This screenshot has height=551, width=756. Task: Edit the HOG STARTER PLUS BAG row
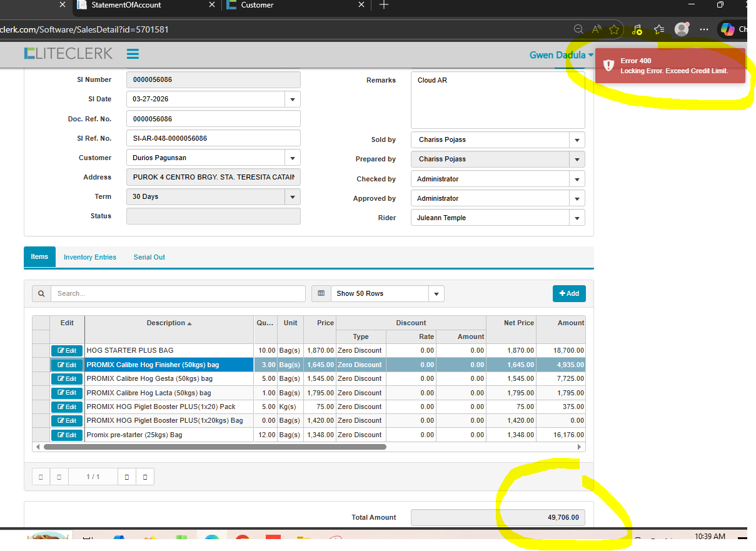click(x=66, y=351)
